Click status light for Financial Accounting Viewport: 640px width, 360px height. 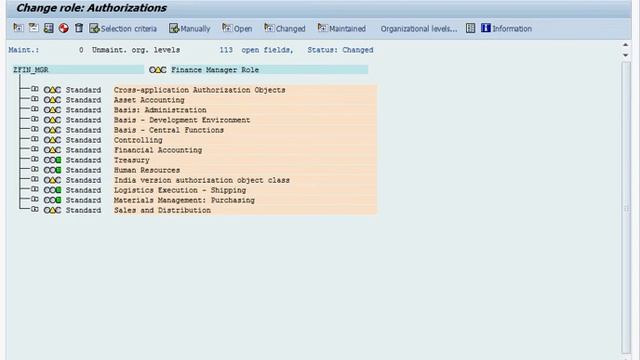(52, 150)
